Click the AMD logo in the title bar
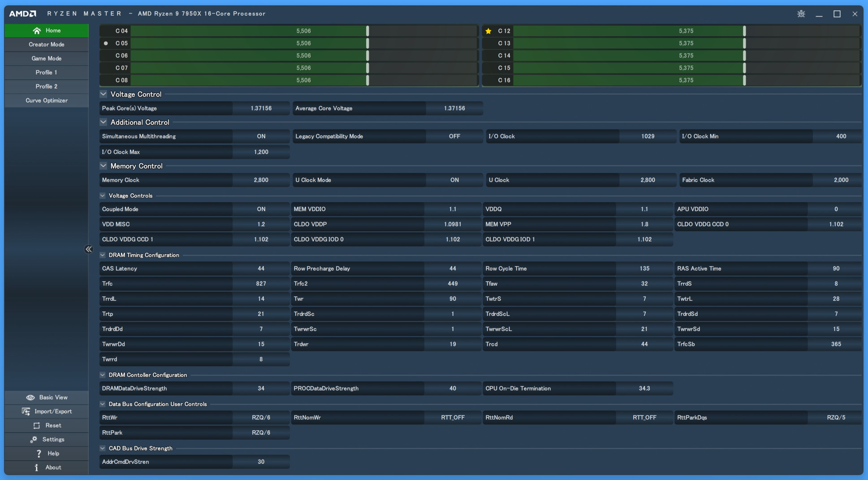868x480 pixels. (x=22, y=13)
